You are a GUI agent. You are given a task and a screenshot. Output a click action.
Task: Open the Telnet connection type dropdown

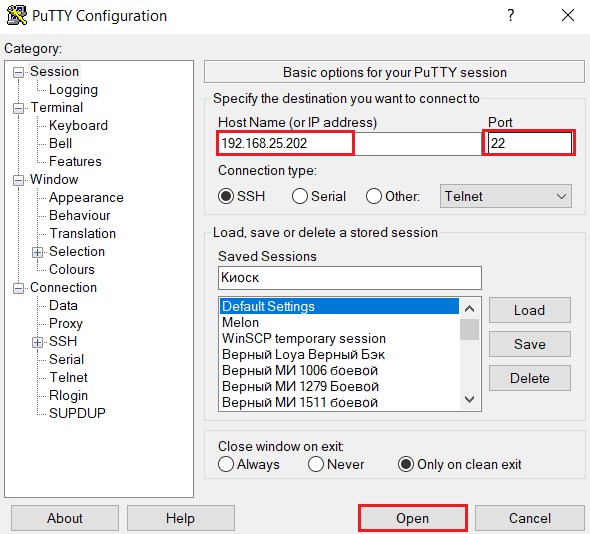pyautogui.click(x=506, y=196)
